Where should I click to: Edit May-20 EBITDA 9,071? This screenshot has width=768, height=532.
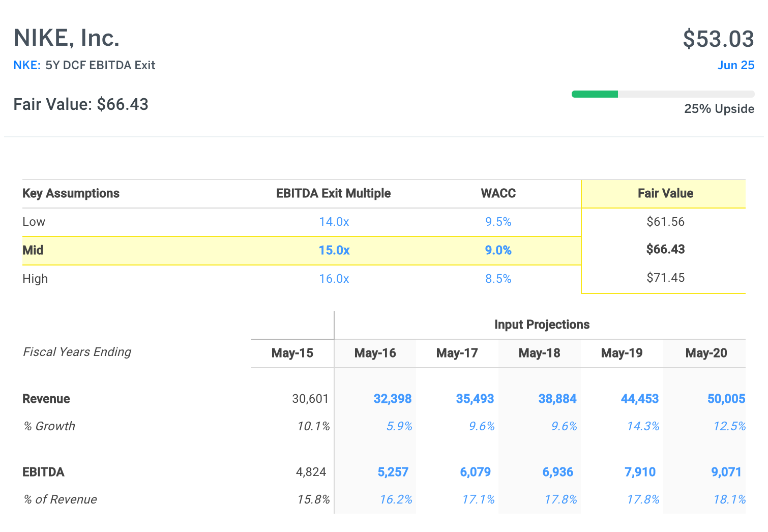click(726, 472)
